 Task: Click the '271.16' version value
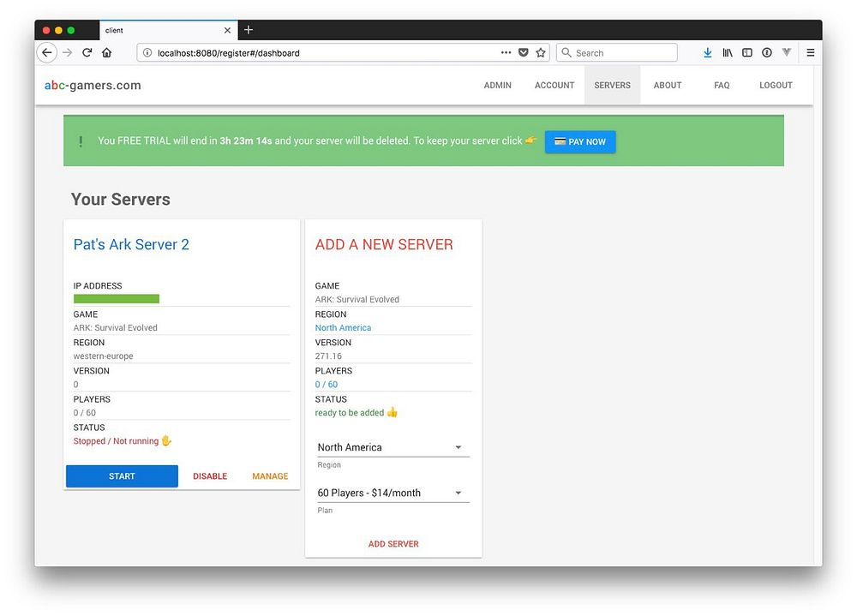point(328,356)
